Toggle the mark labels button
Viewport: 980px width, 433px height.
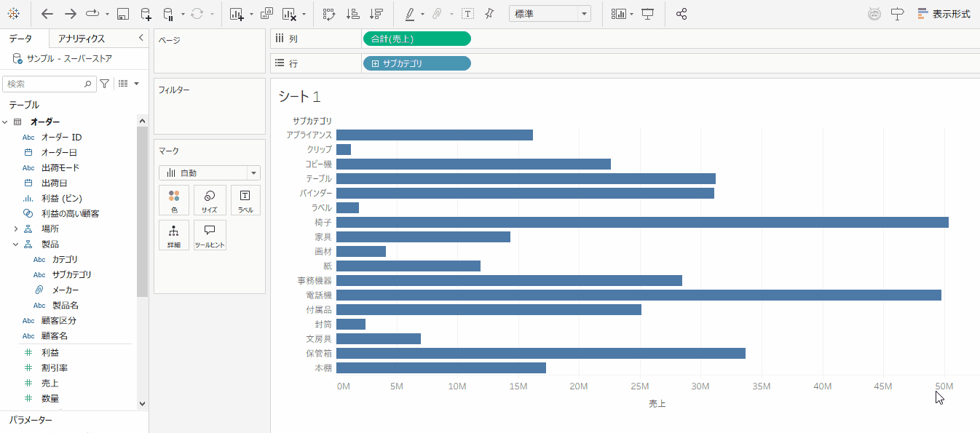click(467, 14)
